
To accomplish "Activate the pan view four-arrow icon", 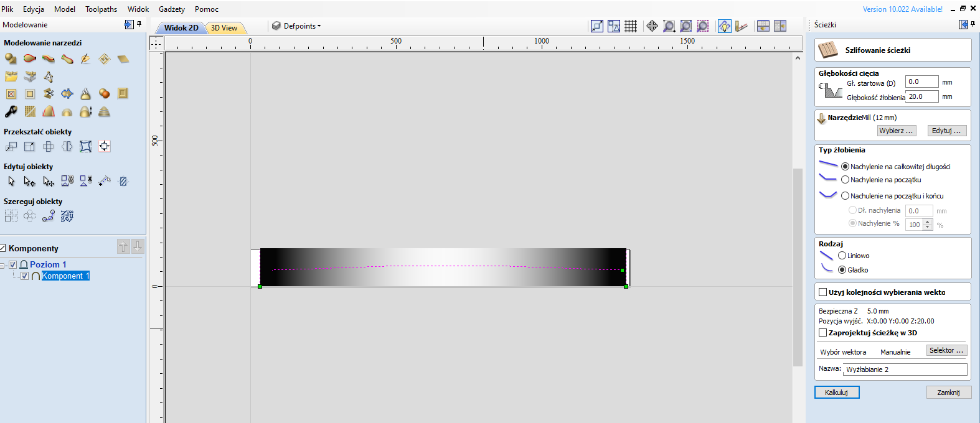I will coord(652,26).
